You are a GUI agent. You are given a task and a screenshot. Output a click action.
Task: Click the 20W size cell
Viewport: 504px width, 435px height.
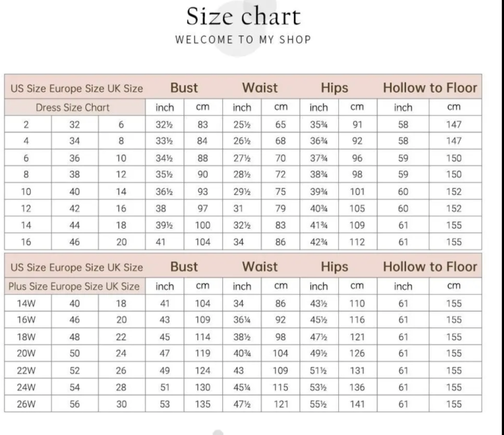click(26, 353)
